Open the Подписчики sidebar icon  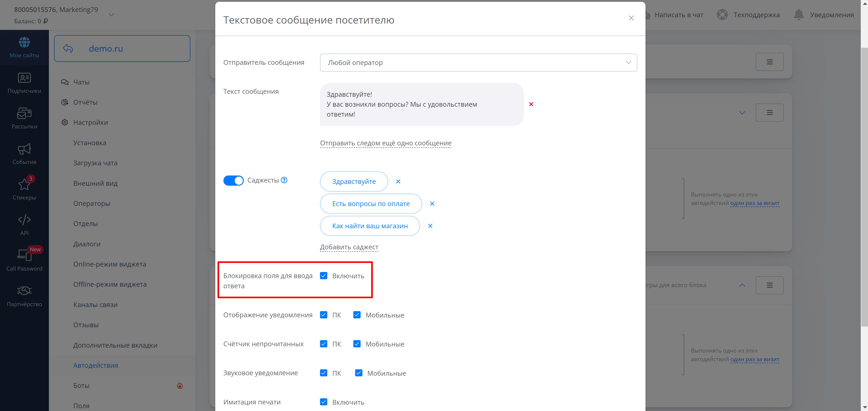point(24,78)
